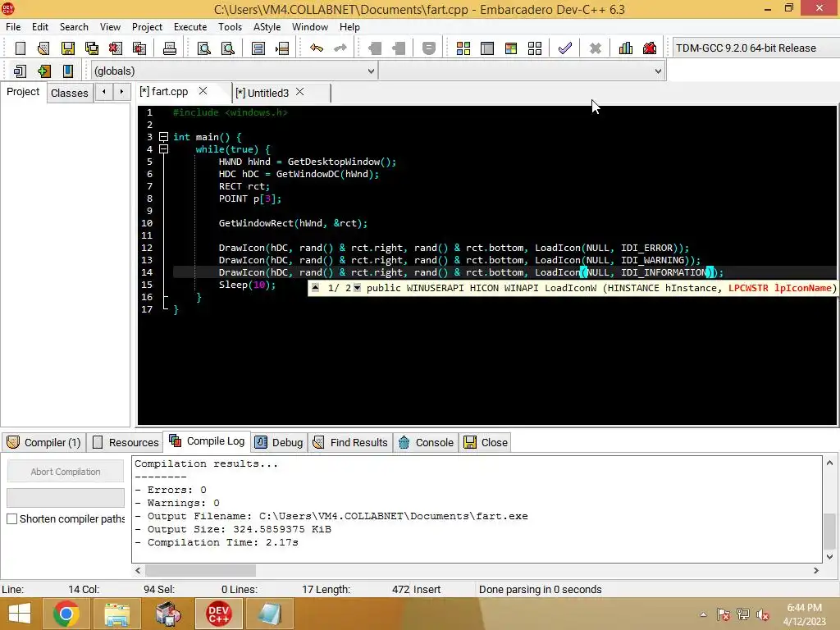
Task: Save the file with the floppy icon
Action: point(68,48)
